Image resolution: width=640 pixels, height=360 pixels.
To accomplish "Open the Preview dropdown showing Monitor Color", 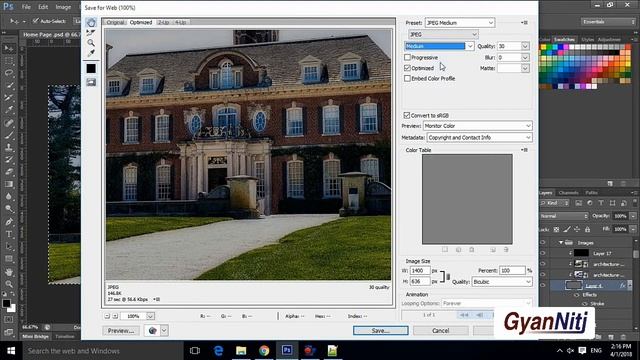I will point(478,126).
